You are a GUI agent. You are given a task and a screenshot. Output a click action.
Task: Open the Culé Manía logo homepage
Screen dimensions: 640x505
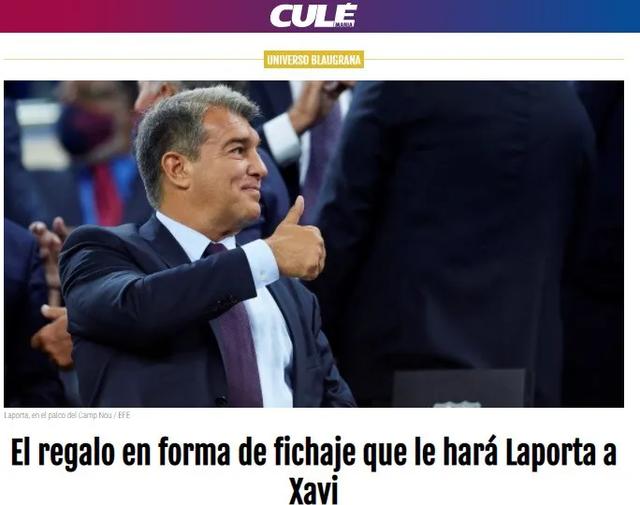313,16
